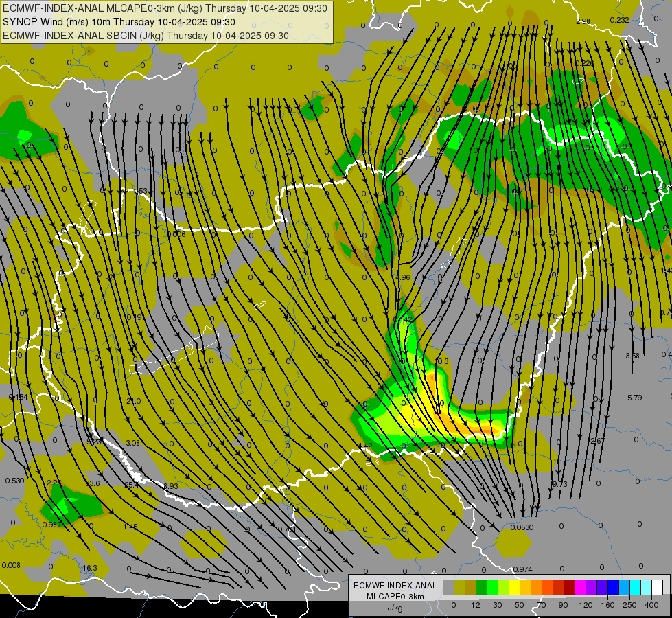Click the cyan legend swatch after 250
The width and height of the screenshot is (672, 618).
click(635, 588)
